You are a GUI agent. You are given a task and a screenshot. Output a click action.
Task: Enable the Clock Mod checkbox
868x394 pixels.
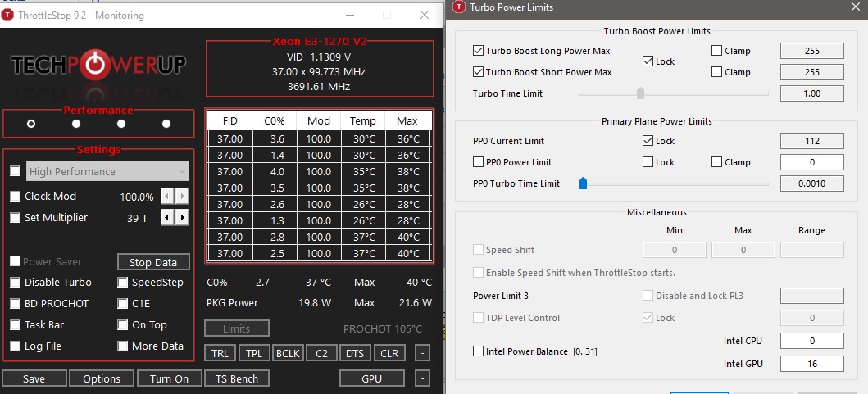(x=16, y=196)
